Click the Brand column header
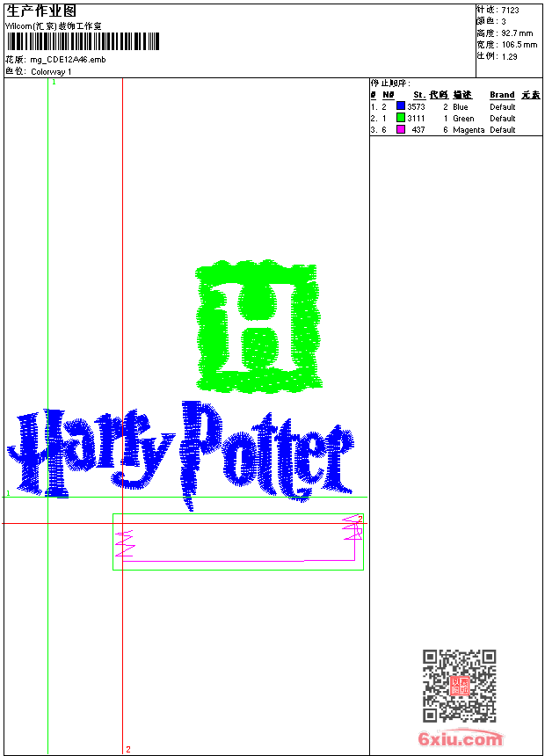This screenshot has width=545, height=756. (x=502, y=95)
